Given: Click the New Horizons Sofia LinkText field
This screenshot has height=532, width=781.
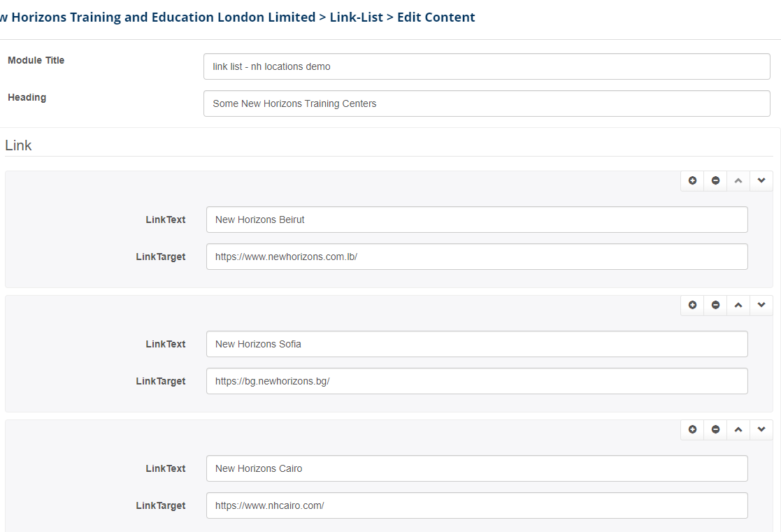Looking at the screenshot, I should coord(477,344).
